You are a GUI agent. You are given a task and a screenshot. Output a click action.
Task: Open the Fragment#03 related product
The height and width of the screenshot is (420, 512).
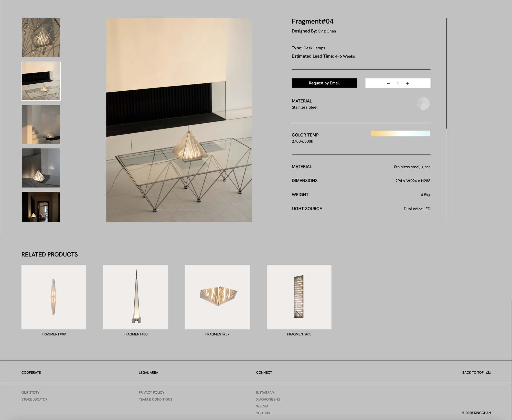click(135, 297)
